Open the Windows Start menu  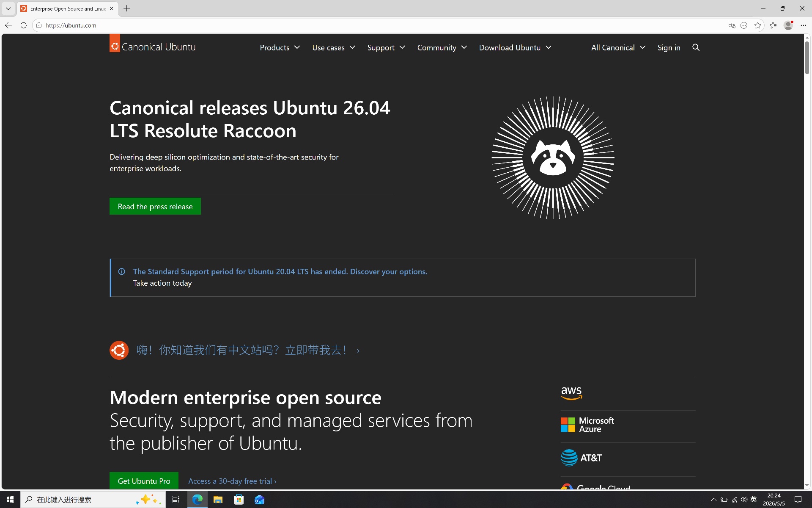coord(10,500)
